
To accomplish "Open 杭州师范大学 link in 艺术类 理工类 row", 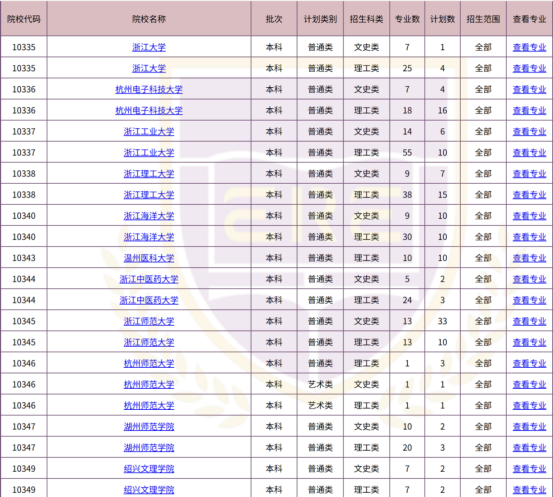I will (x=149, y=406).
